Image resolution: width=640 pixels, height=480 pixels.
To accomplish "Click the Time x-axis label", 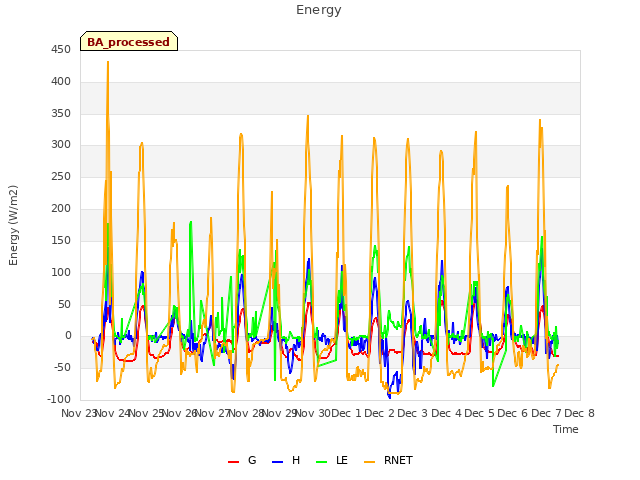I will click(566, 429).
